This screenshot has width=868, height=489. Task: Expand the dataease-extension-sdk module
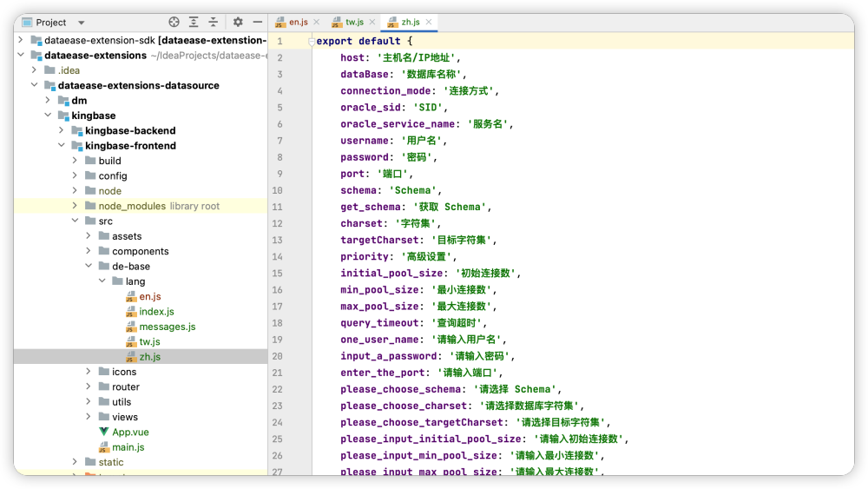(x=21, y=40)
